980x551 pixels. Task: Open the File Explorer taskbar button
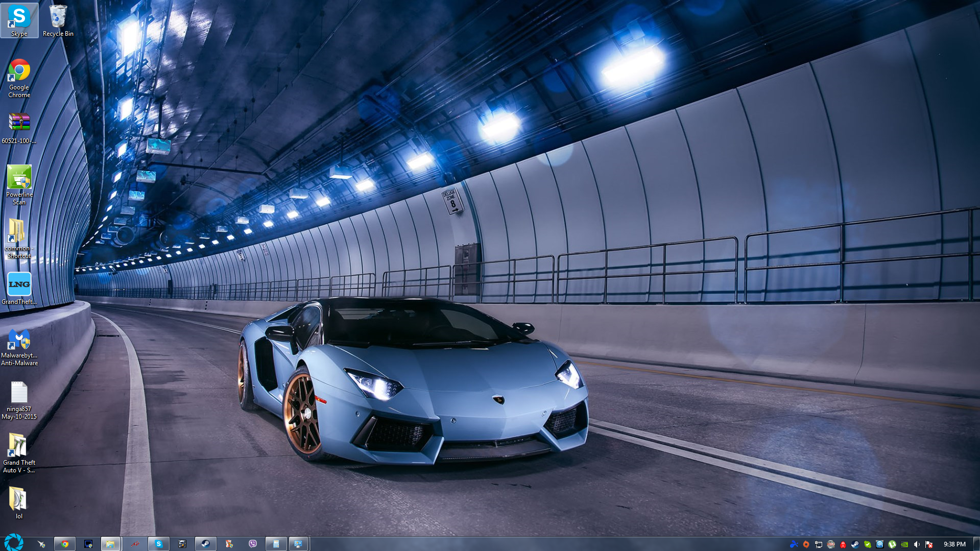(110, 544)
